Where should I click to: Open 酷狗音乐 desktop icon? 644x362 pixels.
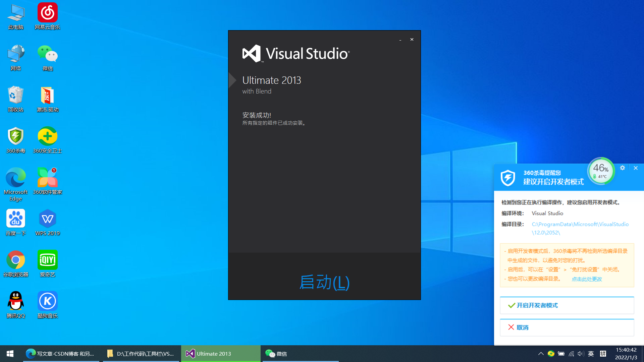tap(47, 305)
